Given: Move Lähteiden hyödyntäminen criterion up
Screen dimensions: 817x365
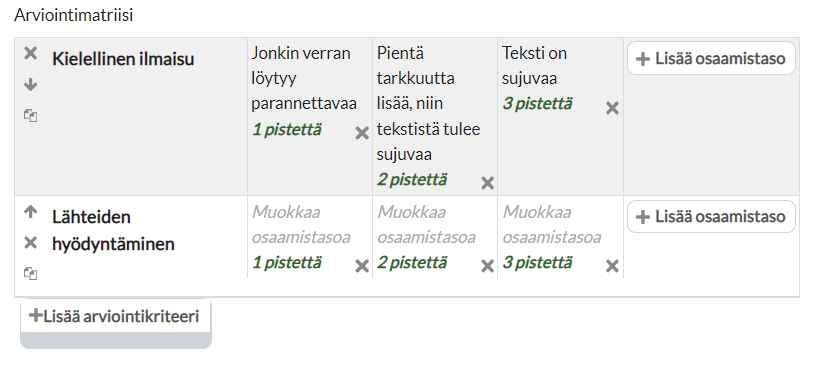Looking at the screenshot, I should coord(31,212).
